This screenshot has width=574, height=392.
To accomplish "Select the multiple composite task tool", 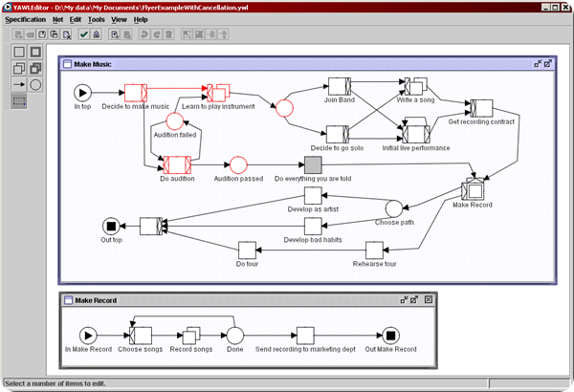I will click(x=35, y=69).
